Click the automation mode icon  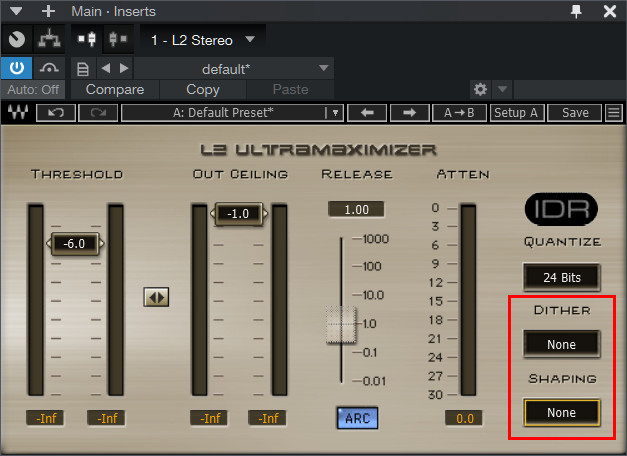tap(49, 68)
